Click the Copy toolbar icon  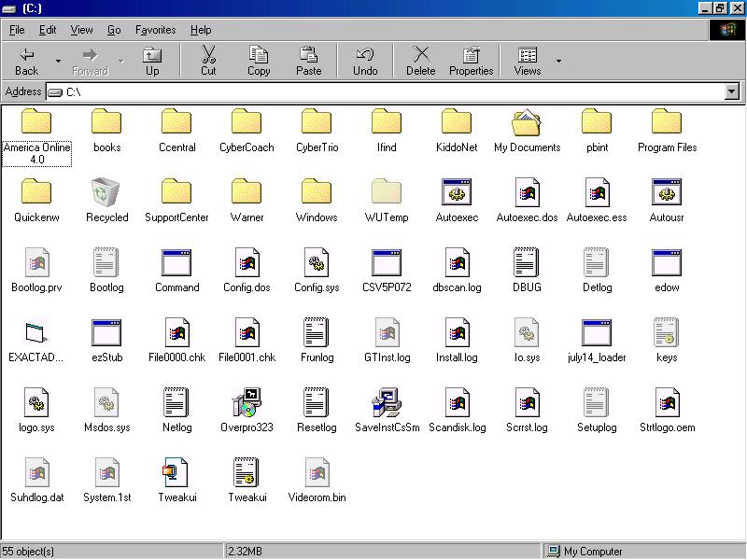coord(259,61)
